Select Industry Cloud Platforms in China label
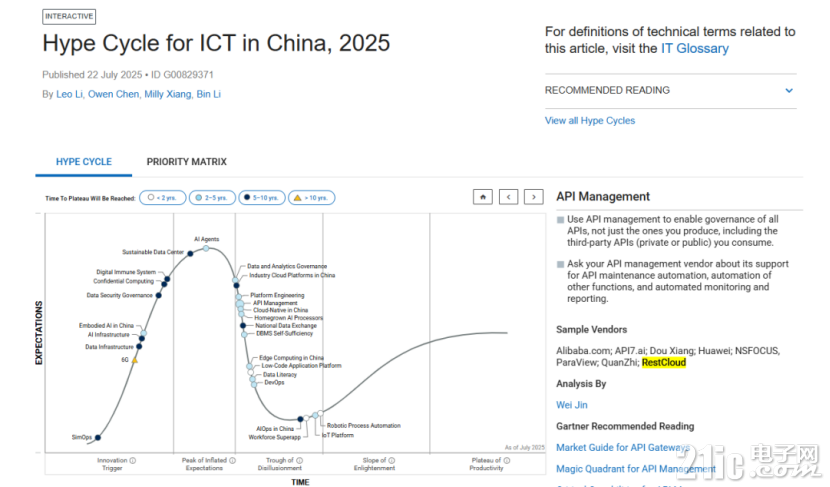 292,275
